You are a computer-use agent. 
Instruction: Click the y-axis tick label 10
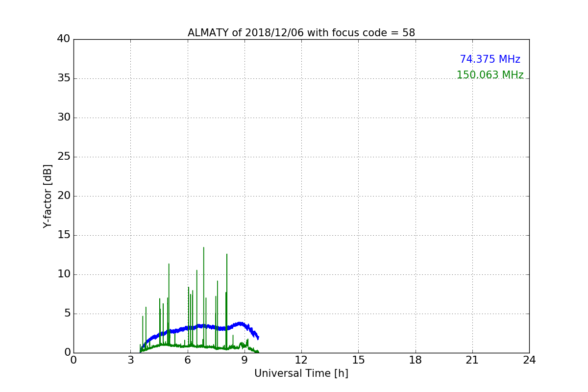pos(64,274)
